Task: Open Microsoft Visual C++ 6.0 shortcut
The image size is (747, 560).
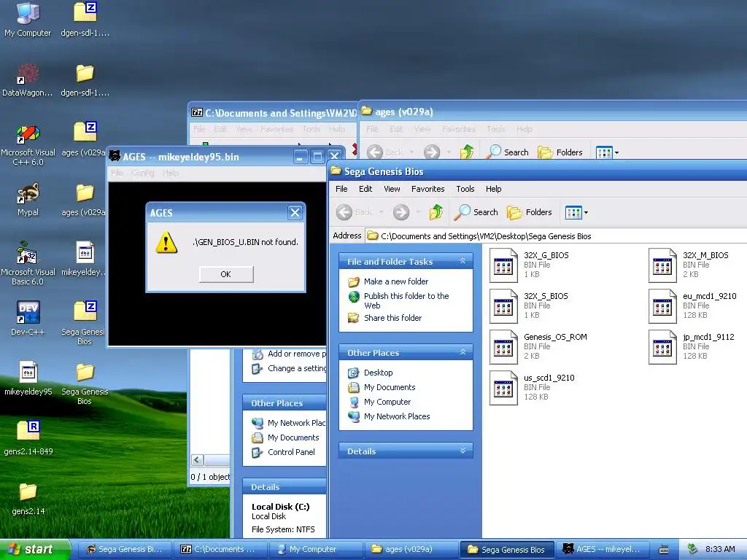Action: [x=28, y=145]
